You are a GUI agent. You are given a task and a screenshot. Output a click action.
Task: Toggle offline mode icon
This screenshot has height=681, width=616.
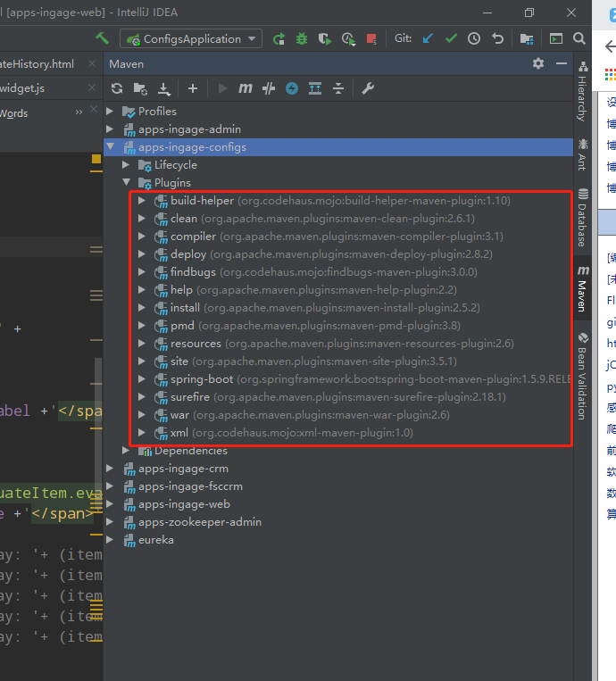pyautogui.click(x=269, y=88)
